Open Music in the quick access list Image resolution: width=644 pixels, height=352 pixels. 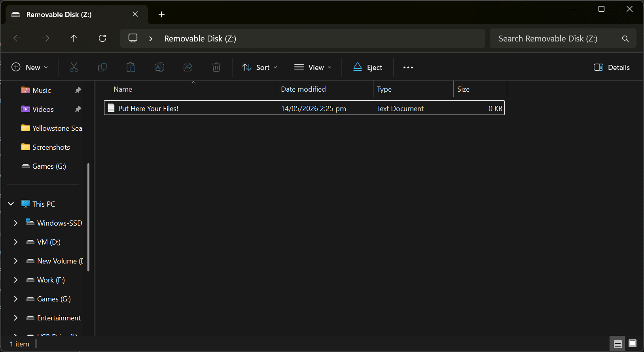[x=42, y=90]
